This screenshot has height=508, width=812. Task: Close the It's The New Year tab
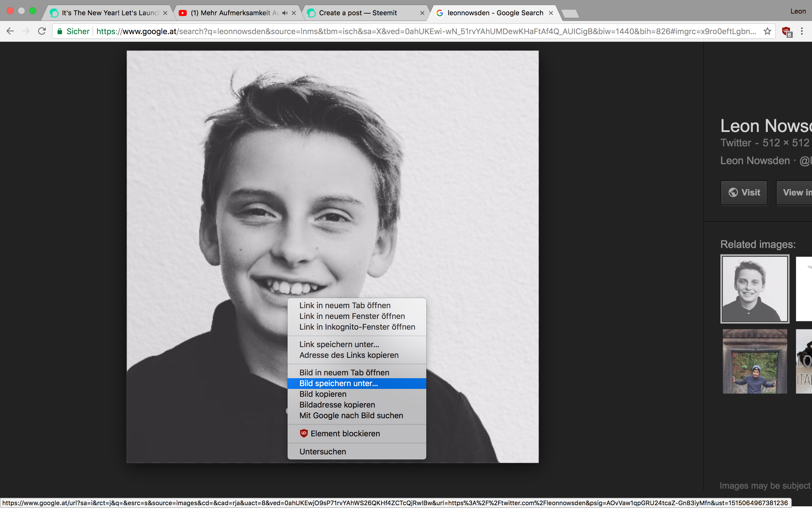pyautogui.click(x=165, y=13)
